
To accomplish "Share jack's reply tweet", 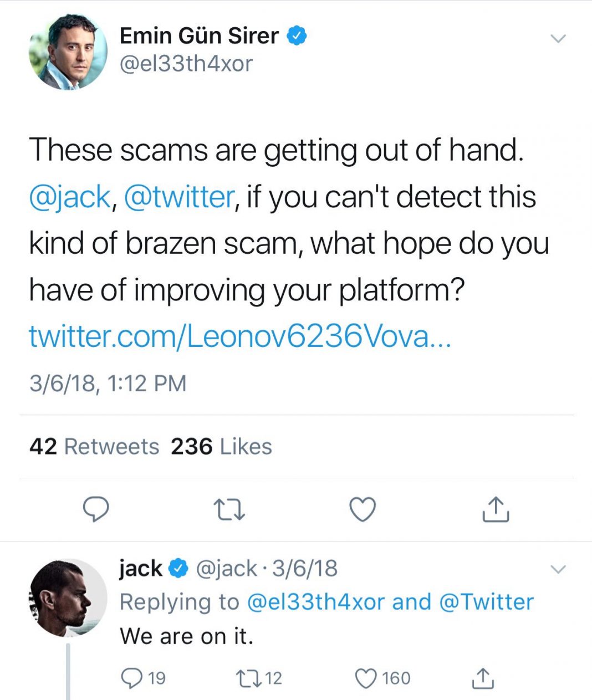I will (482, 678).
